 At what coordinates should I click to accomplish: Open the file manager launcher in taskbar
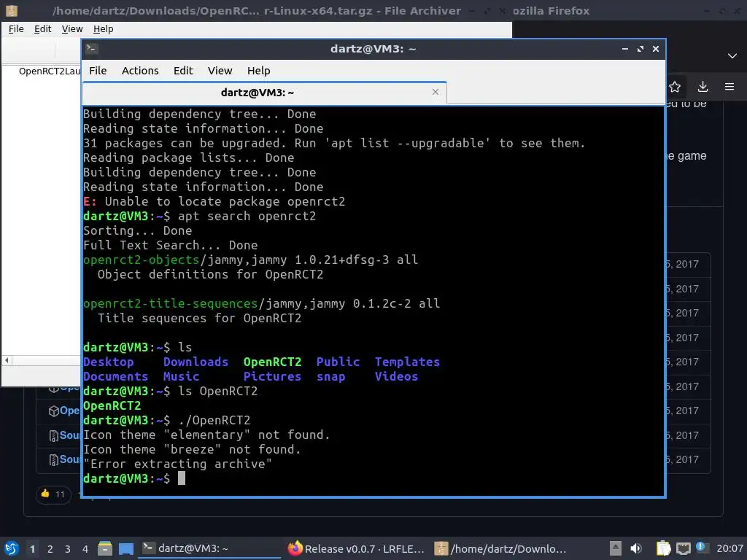(x=105, y=548)
